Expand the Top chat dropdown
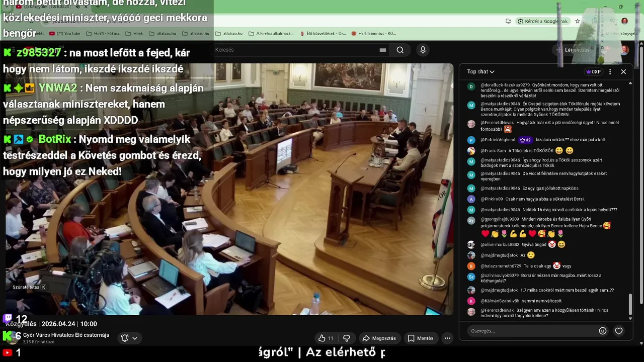 coord(480,71)
